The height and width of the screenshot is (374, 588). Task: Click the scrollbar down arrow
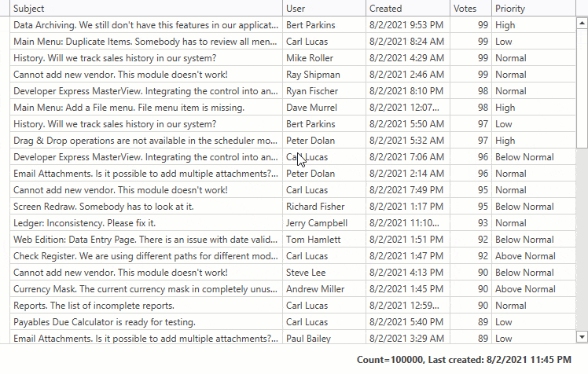point(582,336)
